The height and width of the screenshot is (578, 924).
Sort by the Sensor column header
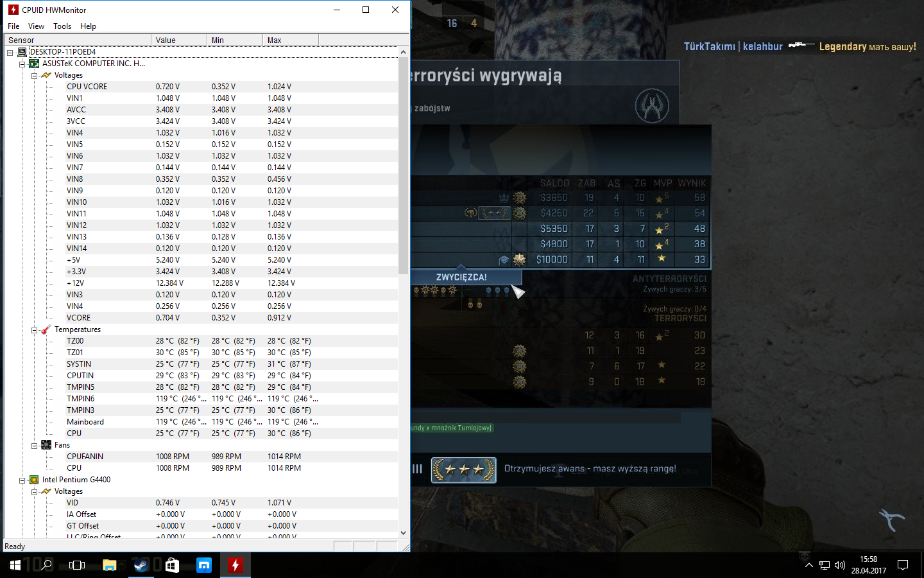[78, 40]
